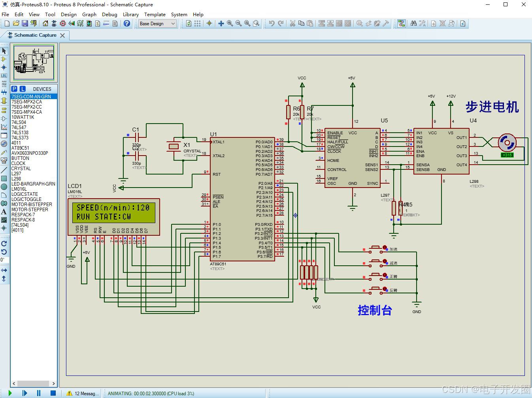Screen dimensions: 532x398
Task: Cut selection with scissors icon
Action: pos(292,24)
